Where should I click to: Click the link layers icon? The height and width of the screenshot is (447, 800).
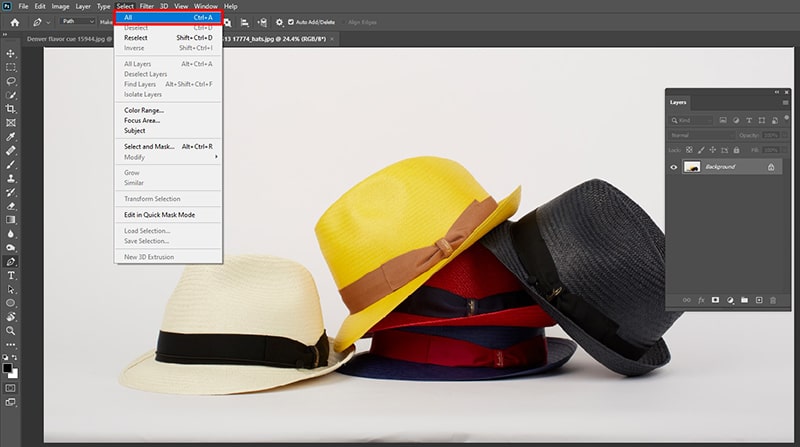click(686, 300)
